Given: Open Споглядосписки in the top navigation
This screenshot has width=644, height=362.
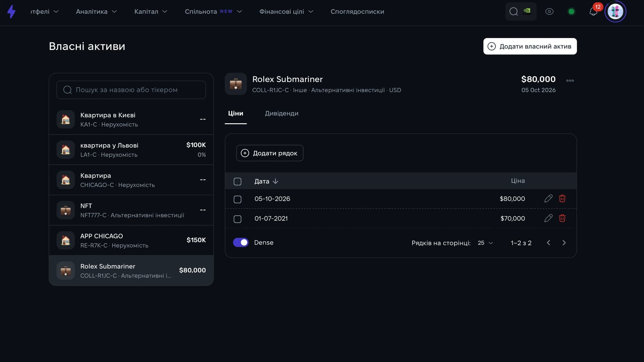Looking at the screenshot, I should 357,12.
